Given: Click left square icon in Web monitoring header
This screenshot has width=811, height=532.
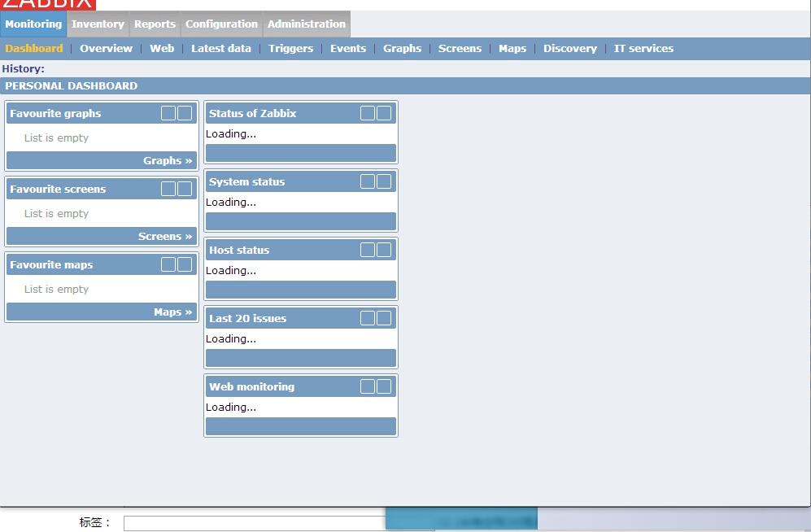Looking at the screenshot, I should coord(368,386).
